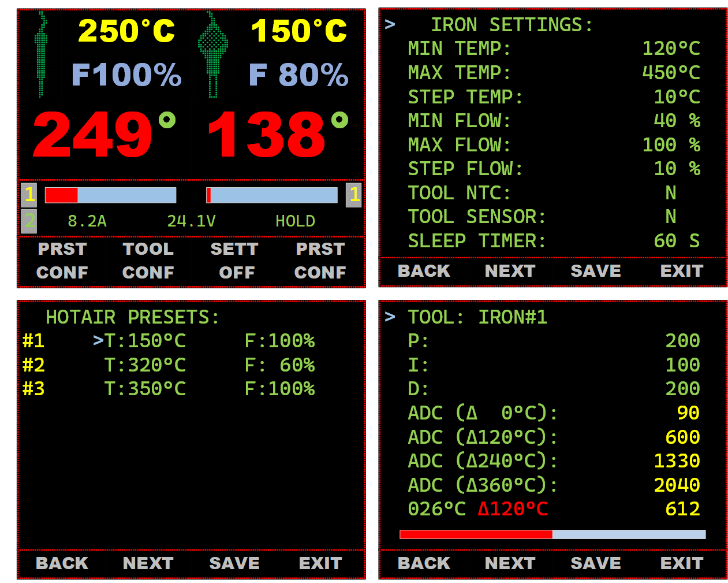This screenshot has height=583, width=728.
Task: Select the MAX FLOW row
Action: [554, 145]
